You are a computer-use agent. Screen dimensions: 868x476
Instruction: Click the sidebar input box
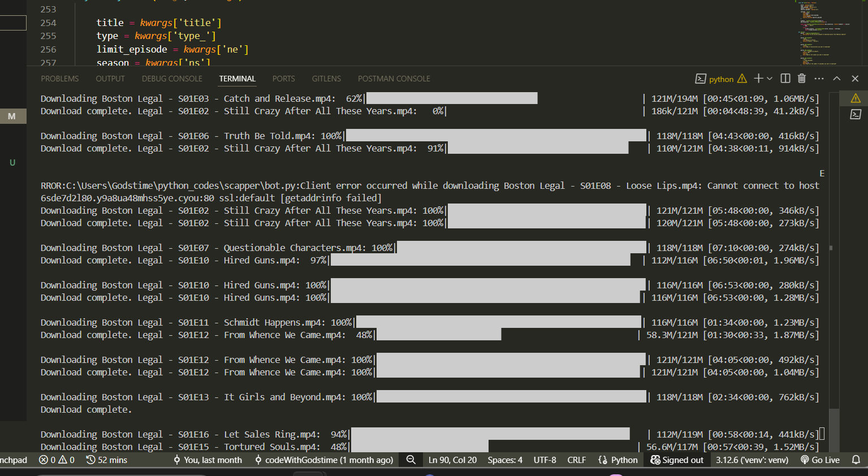click(13, 23)
